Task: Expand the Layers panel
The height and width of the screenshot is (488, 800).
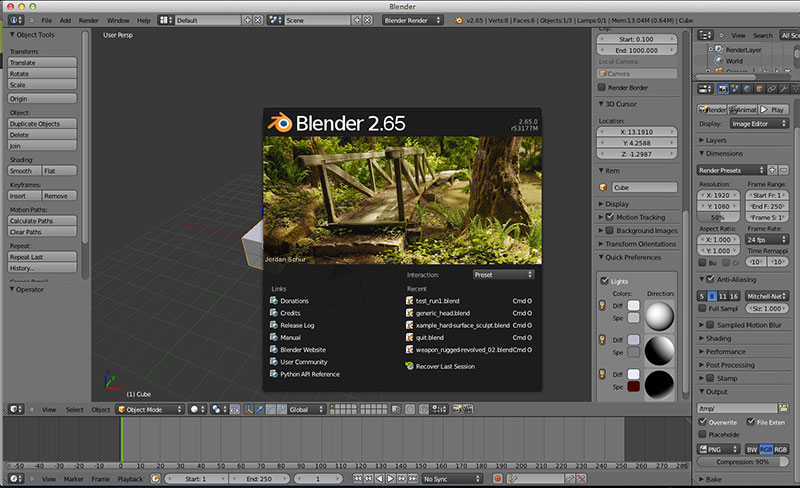Action: pyautogui.click(x=715, y=140)
